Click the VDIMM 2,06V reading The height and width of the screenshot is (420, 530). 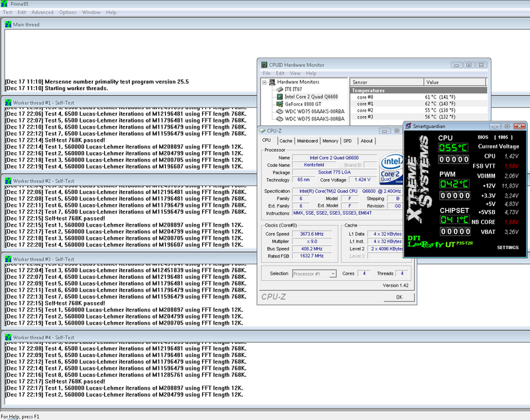pos(511,176)
